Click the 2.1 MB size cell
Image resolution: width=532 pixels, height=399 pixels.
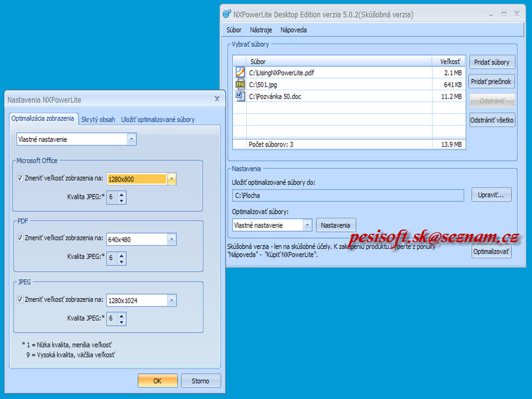tap(449, 73)
